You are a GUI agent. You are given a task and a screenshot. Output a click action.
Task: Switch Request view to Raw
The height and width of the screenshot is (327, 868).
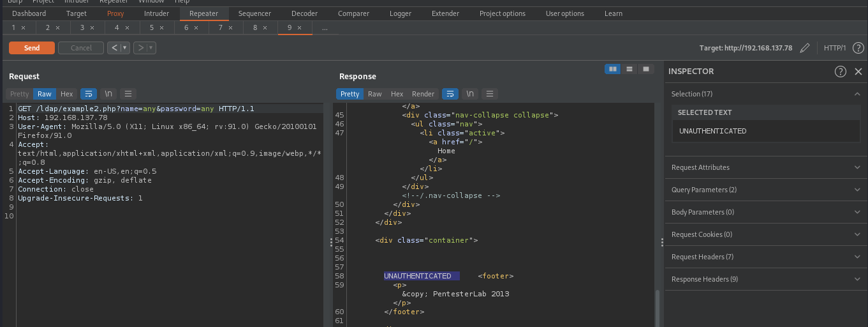(45, 94)
